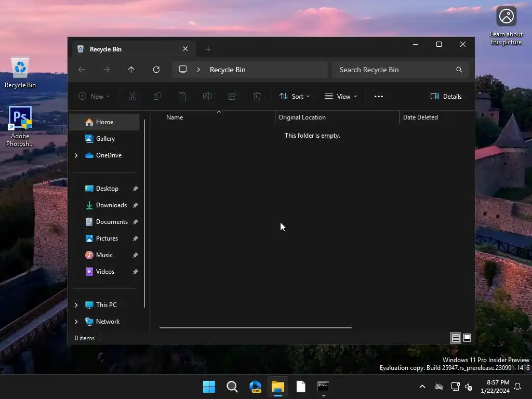The image size is (532, 399).
Task: Click the Paste clipboard icon
Action: 182,96
